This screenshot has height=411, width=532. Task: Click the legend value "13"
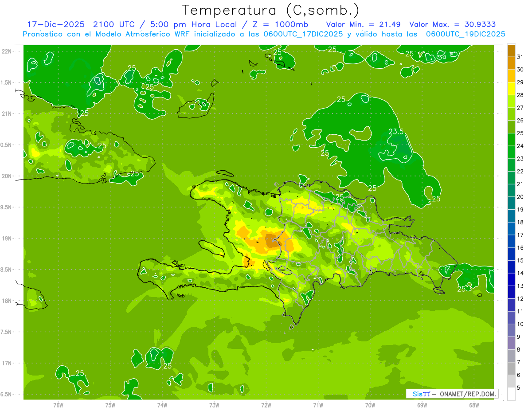520,286
